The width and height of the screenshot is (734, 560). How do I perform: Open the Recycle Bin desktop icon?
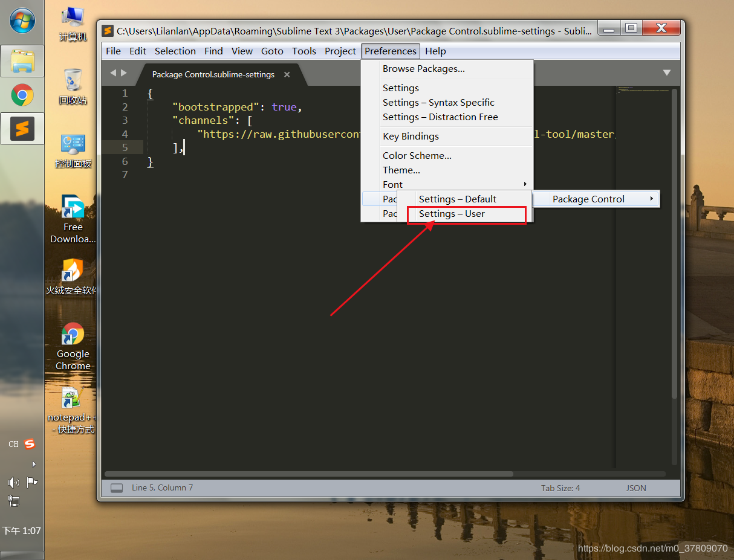pos(73,87)
